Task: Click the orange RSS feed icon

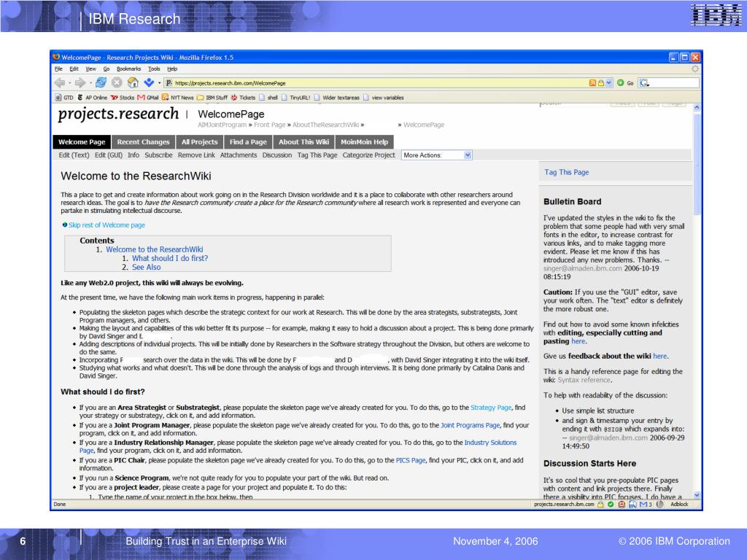Action: [x=592, y=83]
